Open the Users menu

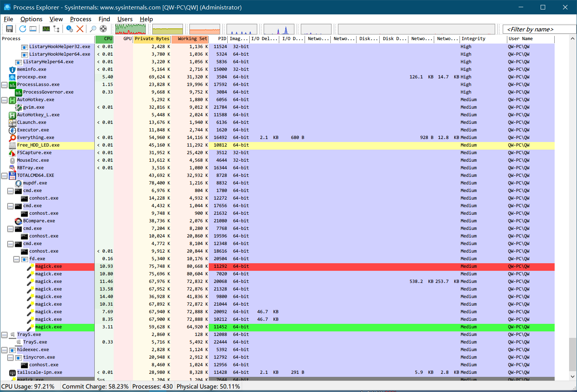(125, 19)
